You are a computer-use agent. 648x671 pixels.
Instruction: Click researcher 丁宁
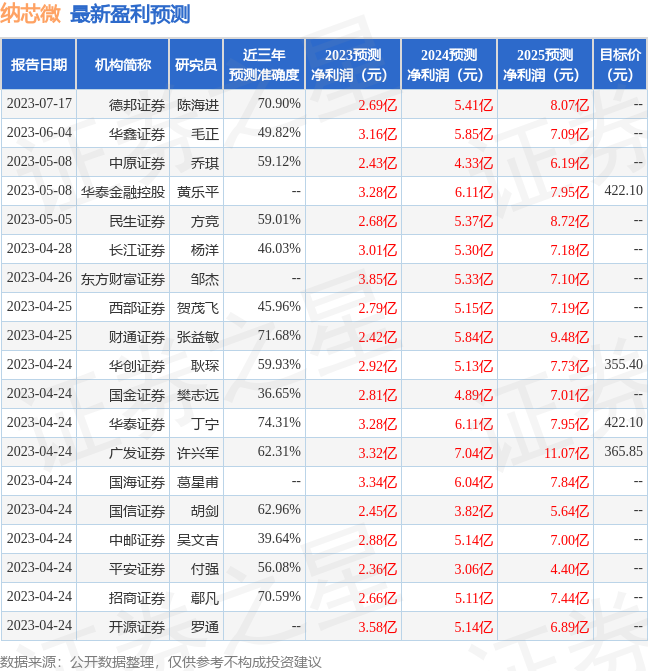pyautogui.click(x=205, y=424)
